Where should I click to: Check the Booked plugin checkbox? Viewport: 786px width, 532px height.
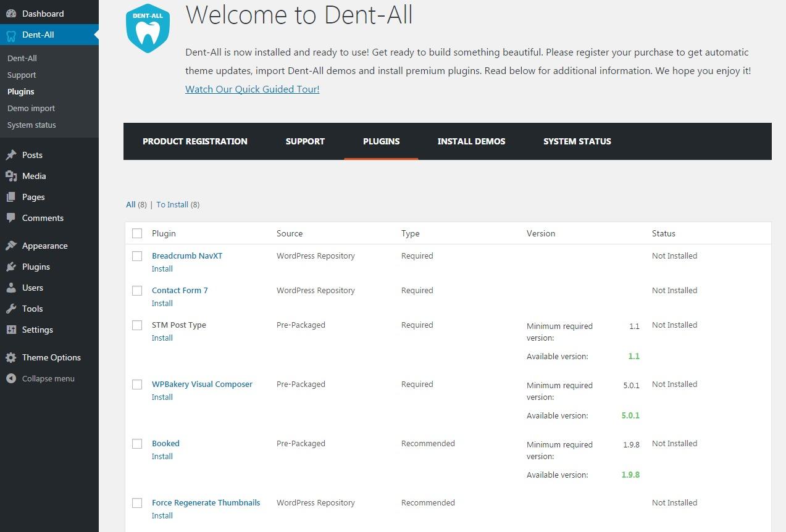point(137,444)
